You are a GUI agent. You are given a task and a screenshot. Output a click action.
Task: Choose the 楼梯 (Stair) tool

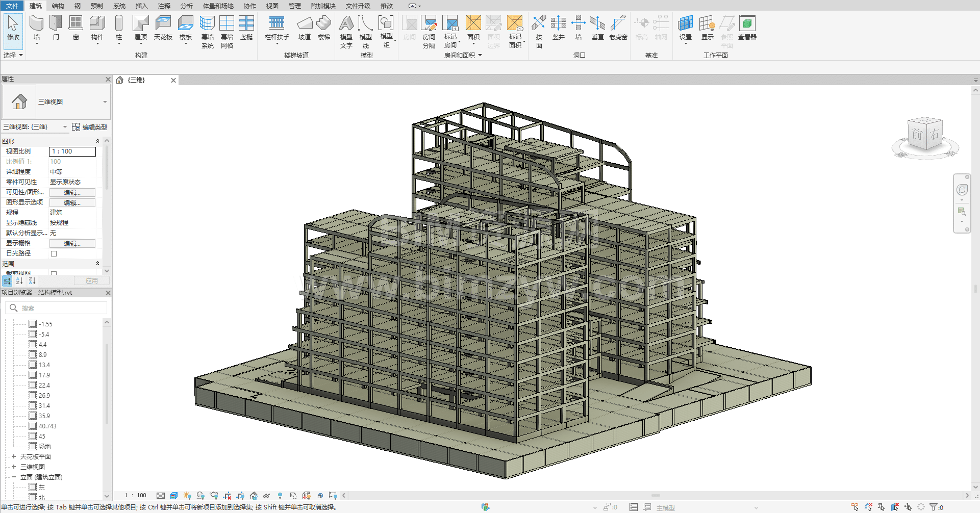pos(323,24)
